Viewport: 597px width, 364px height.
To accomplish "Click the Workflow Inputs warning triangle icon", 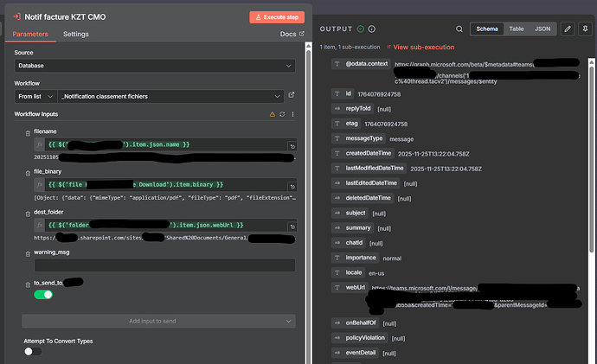I will point(273,114).
